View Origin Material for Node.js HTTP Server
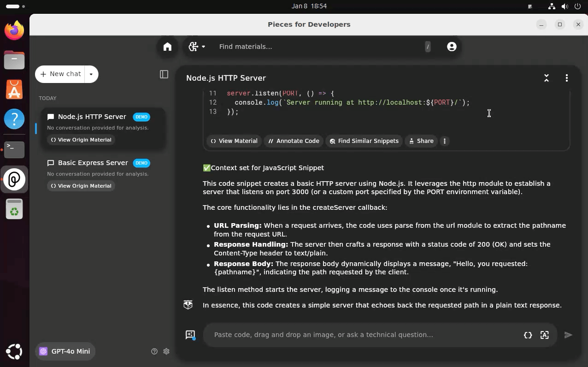Image resolution: width=588 pixels, height=367 pixels. pyautogui.click(x=81, y=140)
